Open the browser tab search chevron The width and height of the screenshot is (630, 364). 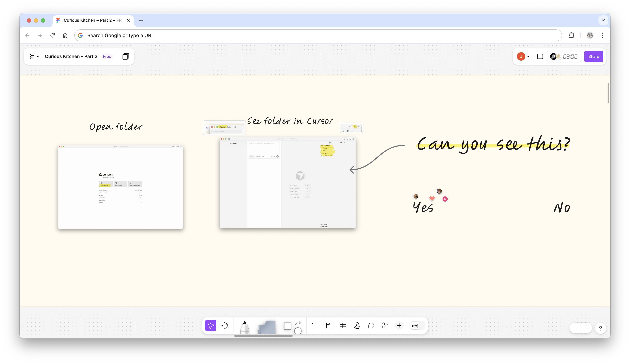(603, 20)
